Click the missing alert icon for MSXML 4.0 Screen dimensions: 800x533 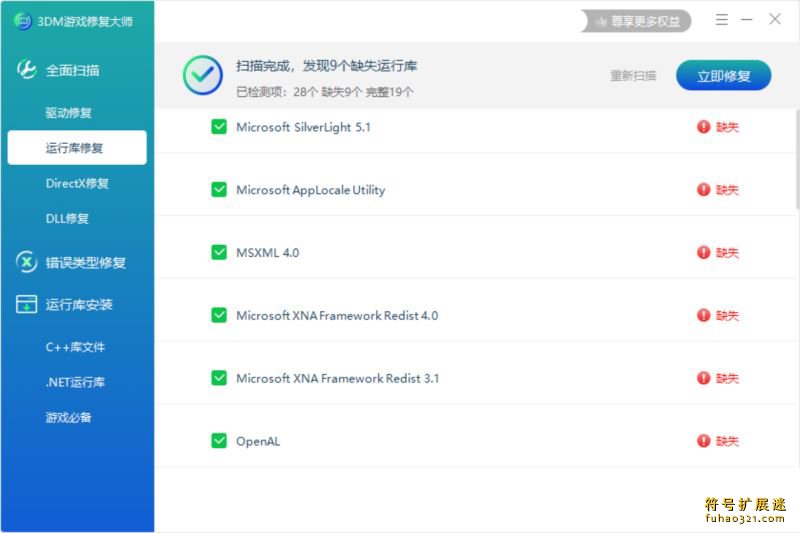[704, 252]
